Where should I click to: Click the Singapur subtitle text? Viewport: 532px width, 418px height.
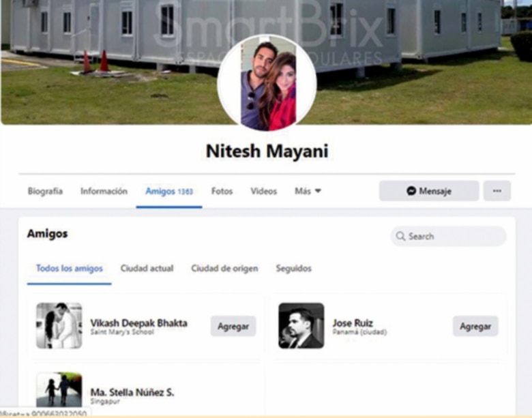tap(105, 402)
